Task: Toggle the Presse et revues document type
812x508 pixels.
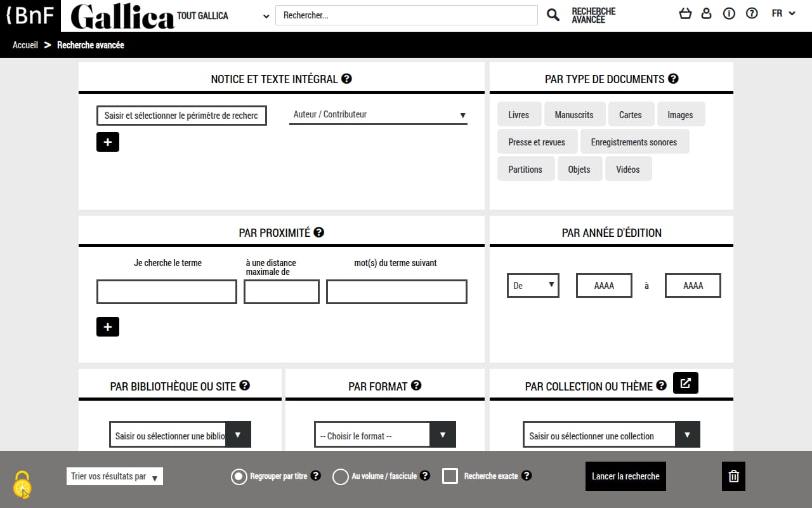Action: point(537,142)
